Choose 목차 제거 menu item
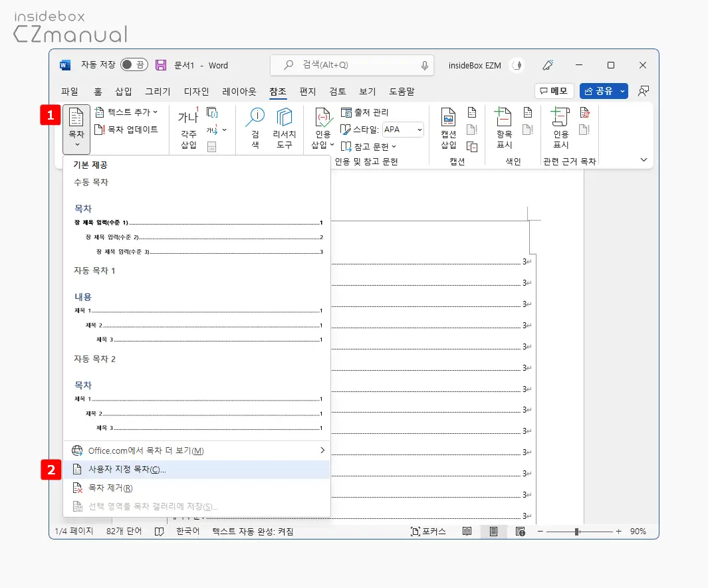 (x=197, y=488)
